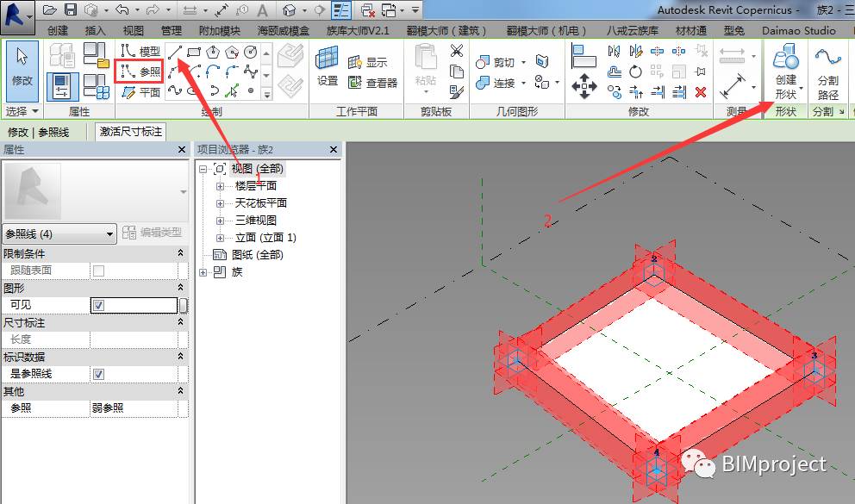Switch drawing mode to Reference (参照) line
The width and height of the screenshot is (855, 504).
point(140,72)
